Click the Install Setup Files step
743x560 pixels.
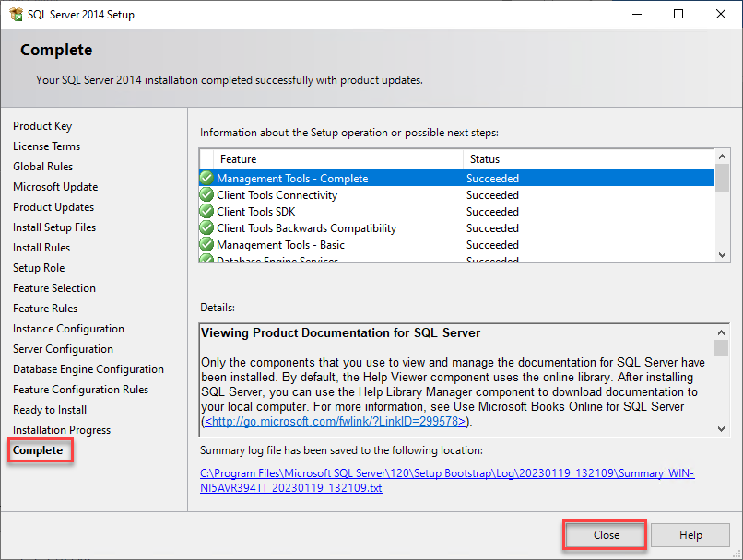[x=54, y=227]
